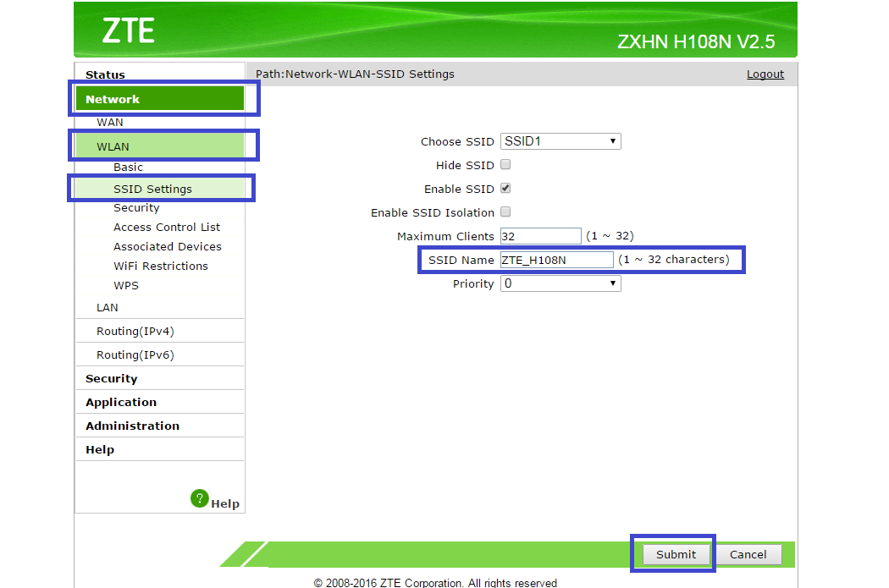Open the Choose SSID dropdown
Screen dimensions: 889x588
click(560, 141)
